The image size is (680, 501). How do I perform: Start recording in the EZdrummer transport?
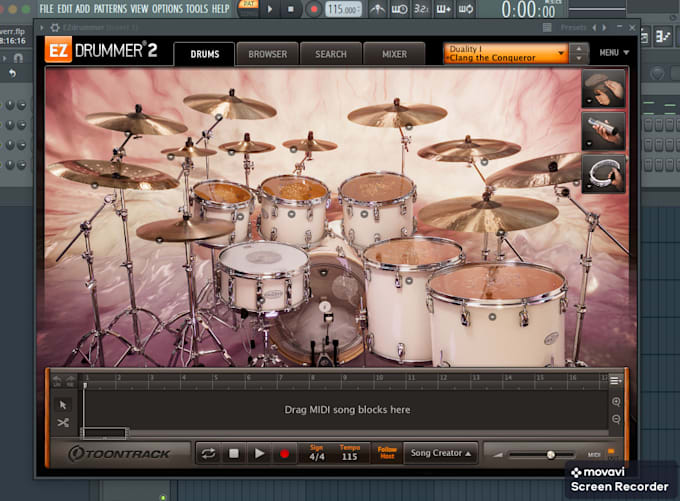284,454
